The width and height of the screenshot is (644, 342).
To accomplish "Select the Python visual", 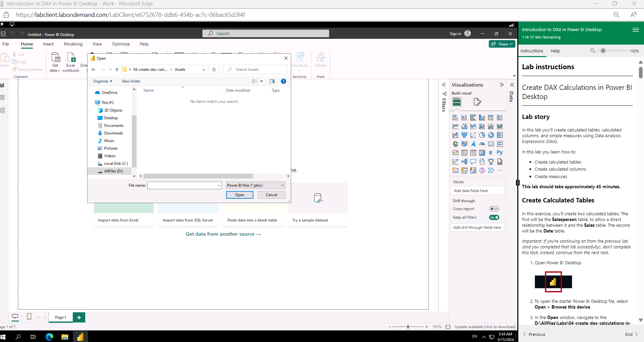I will tap(499, 153).
